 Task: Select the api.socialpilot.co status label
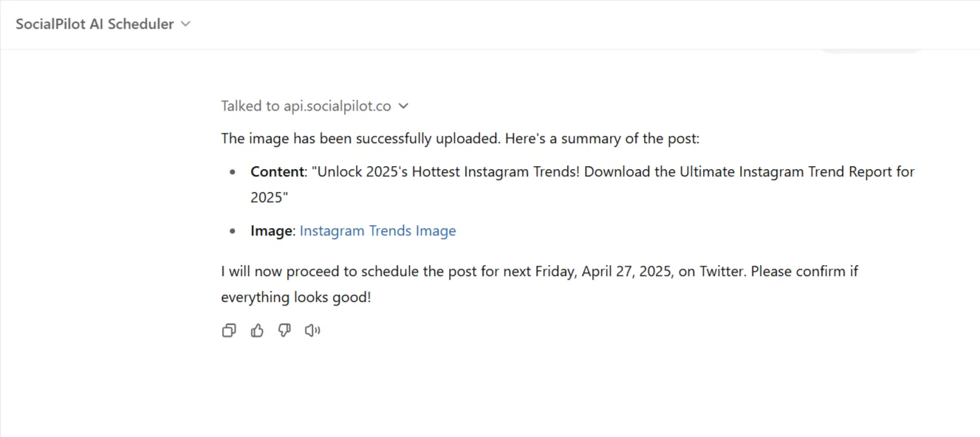click(306, 106)
